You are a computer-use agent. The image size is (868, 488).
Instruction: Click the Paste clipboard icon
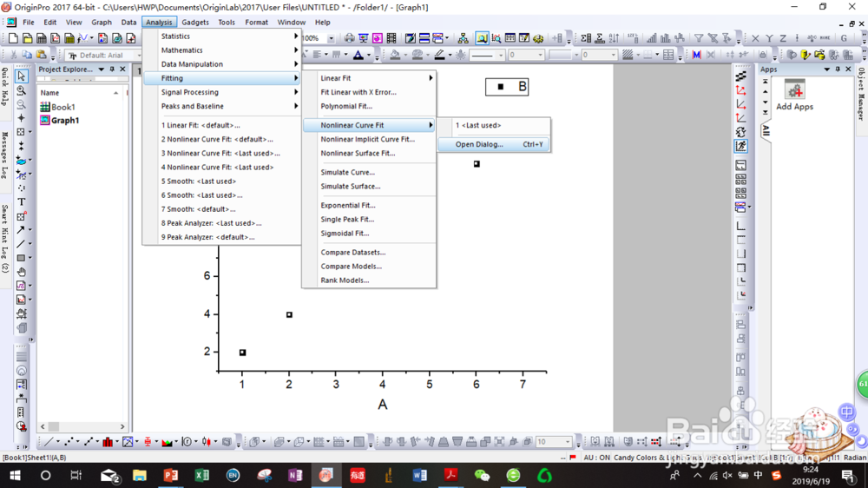pos(41,55)
